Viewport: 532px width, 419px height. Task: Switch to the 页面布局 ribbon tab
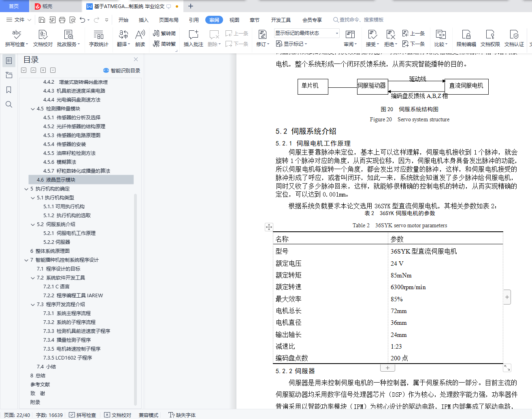tap(169, 20)
